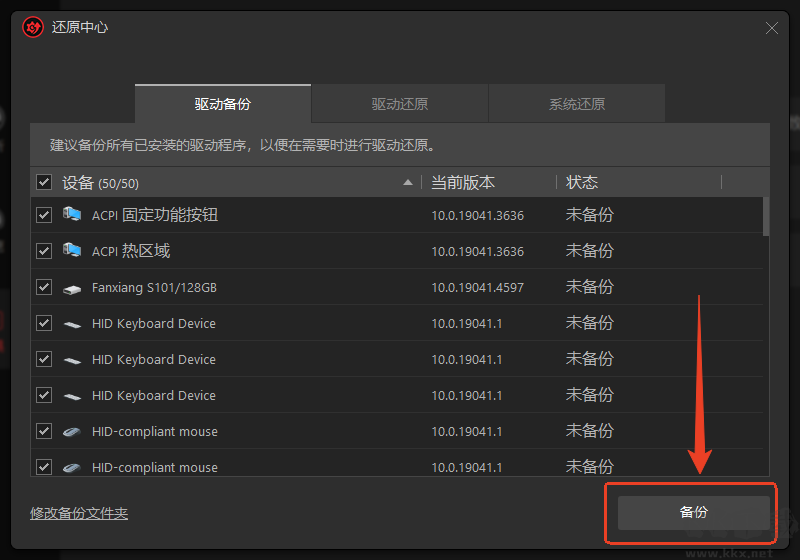Click the 状态 column header
This screenshot has width=800, height=560.
point(582,182)
